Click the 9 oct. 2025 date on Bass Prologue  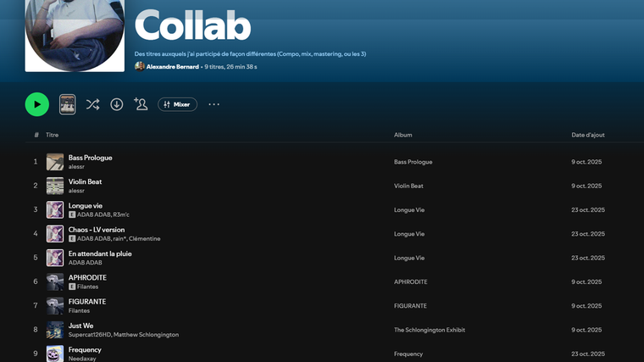click(x=586, y=162)
